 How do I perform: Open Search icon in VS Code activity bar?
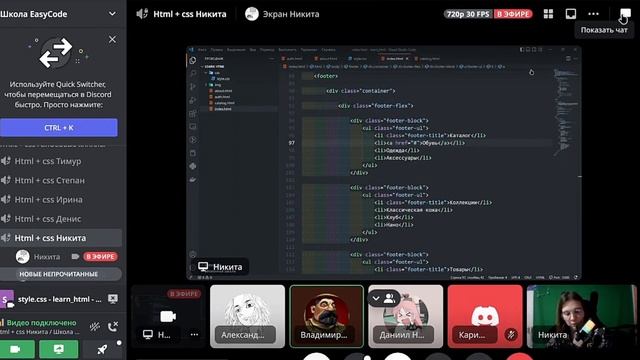(x=193, y=73)
